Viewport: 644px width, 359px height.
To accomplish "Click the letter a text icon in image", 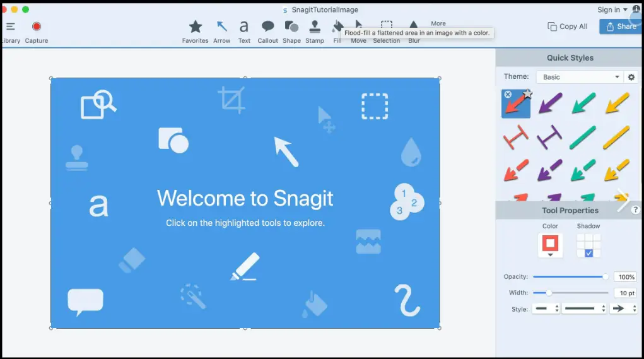I will (x=98, y=206).
